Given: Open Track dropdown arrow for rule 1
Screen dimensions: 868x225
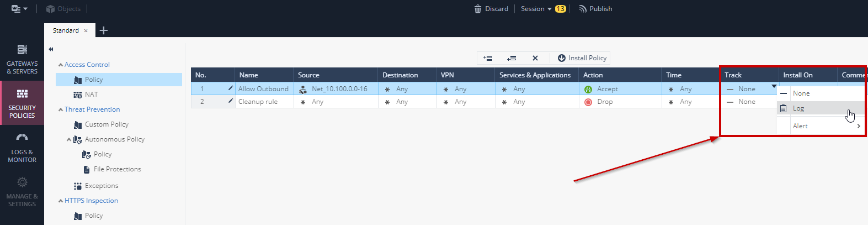Looking at the screenshot, I should pyautogui.click(x=774, y=86).
